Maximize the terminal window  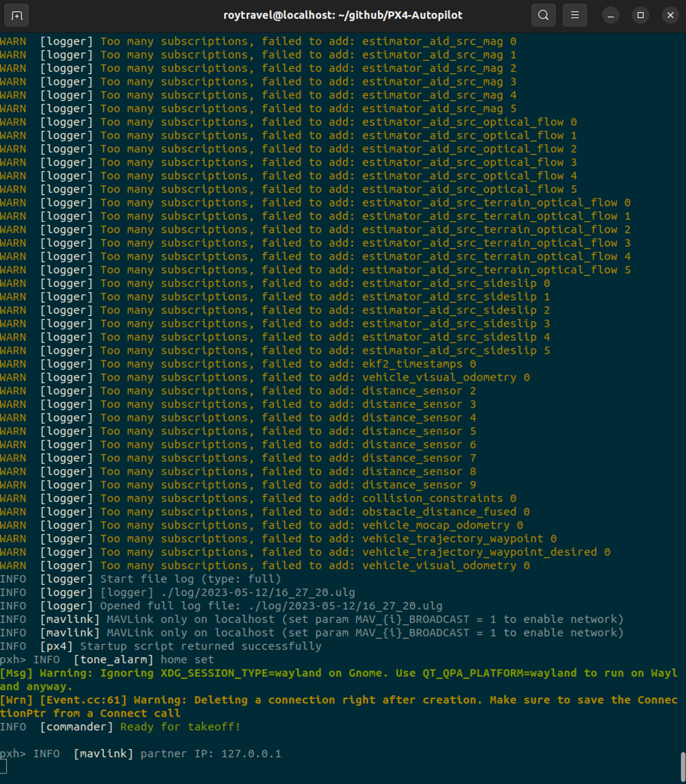(640, 15)
